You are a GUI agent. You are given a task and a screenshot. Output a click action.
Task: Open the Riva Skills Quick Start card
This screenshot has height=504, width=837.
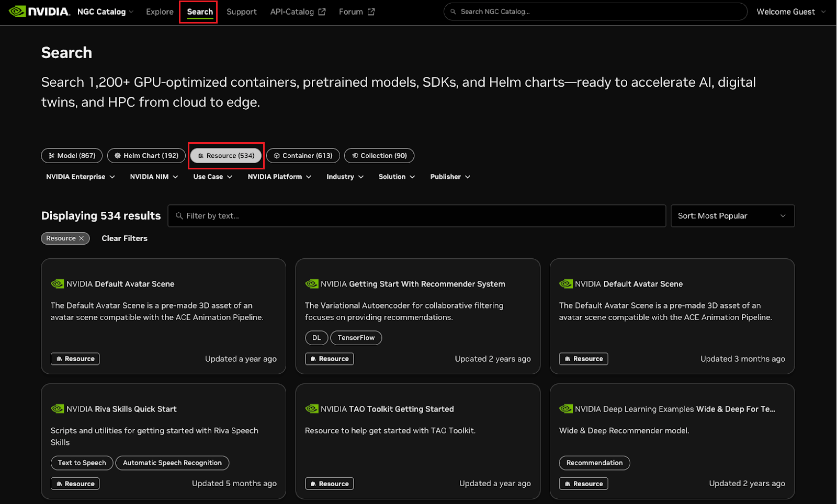point(163,441)
